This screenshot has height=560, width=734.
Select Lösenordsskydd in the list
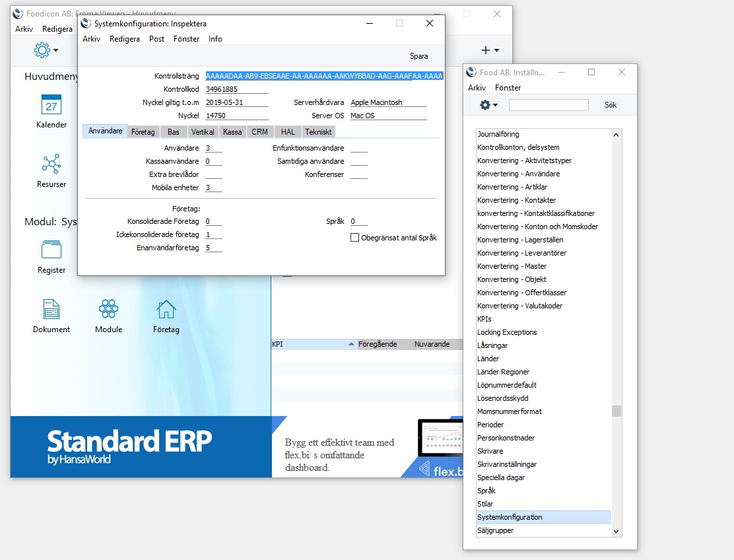click(x=543, y=398)
